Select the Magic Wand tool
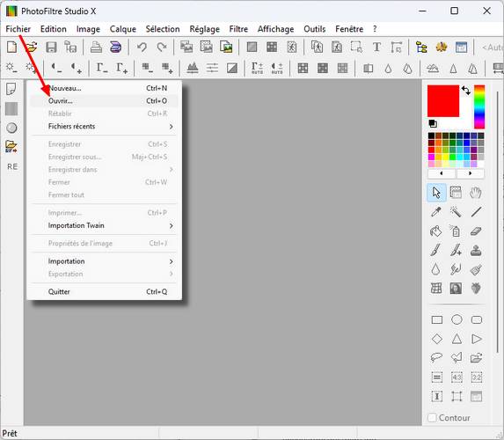 [456, 211]
